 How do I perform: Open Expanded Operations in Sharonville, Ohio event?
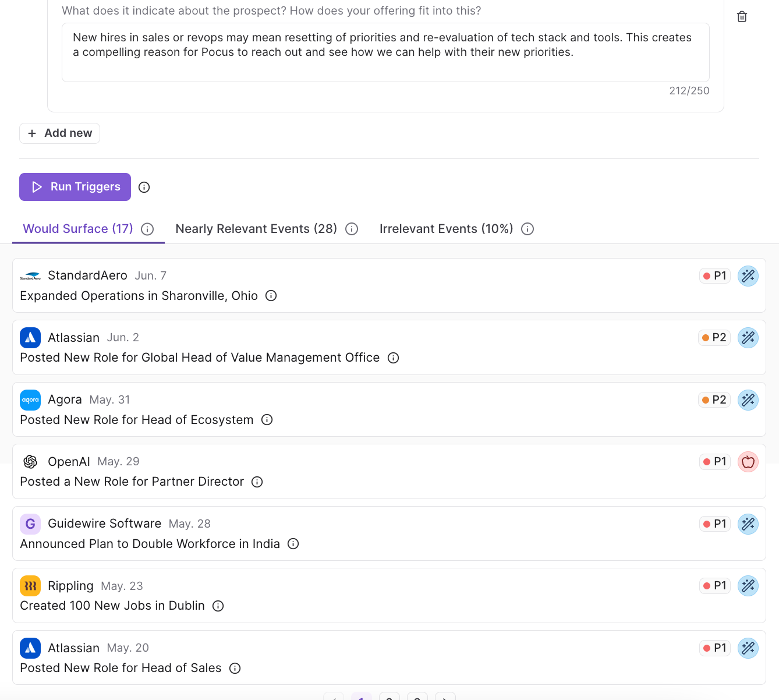(139, 296)
